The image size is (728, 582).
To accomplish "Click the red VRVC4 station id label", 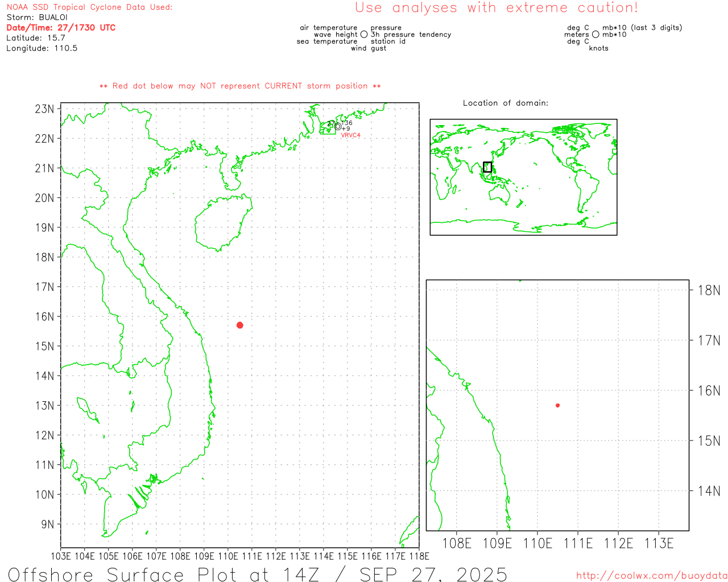I will (350, 135).
